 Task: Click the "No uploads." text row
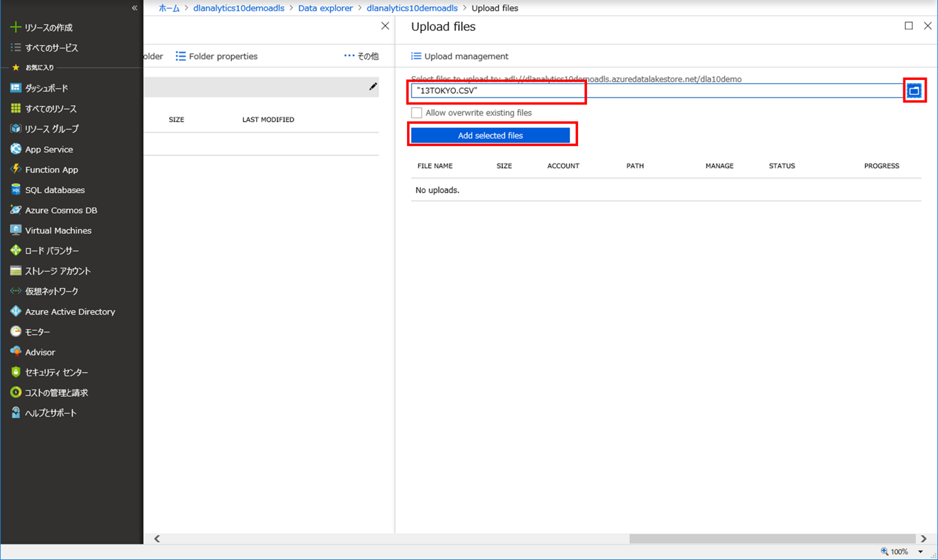pyautogui.click(x=666, y=190)
